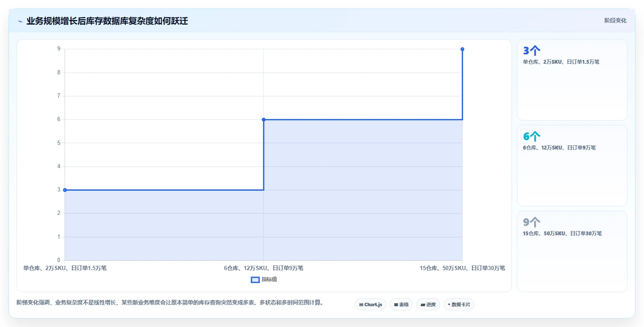The width and height of the screenshot is (644, 327).
Task: Click the chart title 业务规模增长后库存数据库复杂度如何跃迁
Action: coord(107,21)
